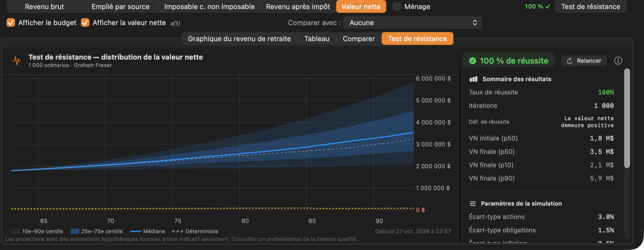This screenshot has height=250, width=644.
Task: Click the Écart-type actions value 3.0%
Action: tap(606, 217)
